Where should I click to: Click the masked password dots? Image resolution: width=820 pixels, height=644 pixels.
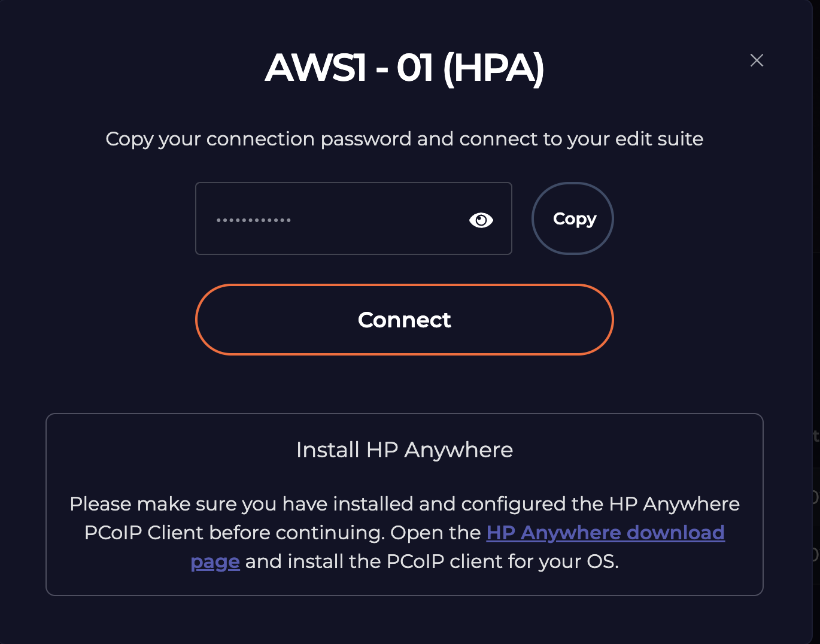tap(254, 220)
